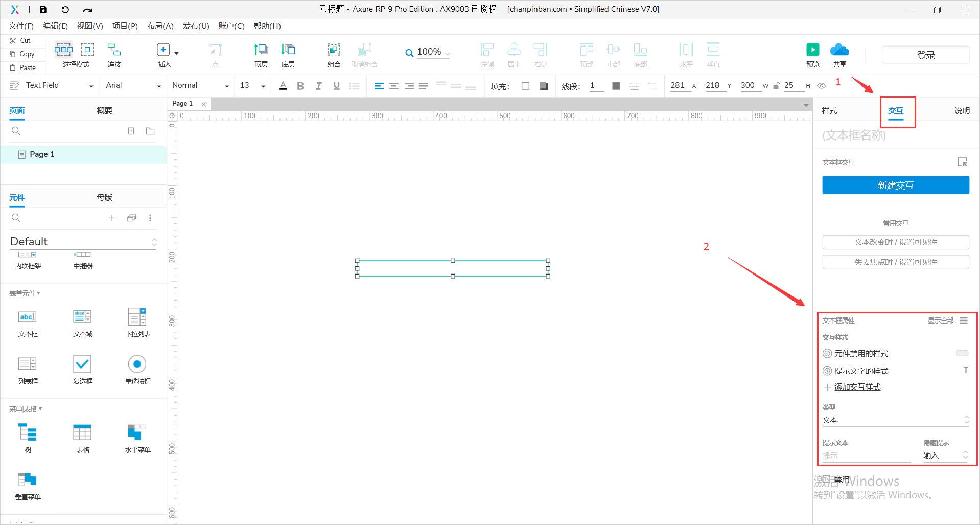The height and width of the screenshot is (525, 980).
Task: Align text left in style bar
Action: click(379, 86)
